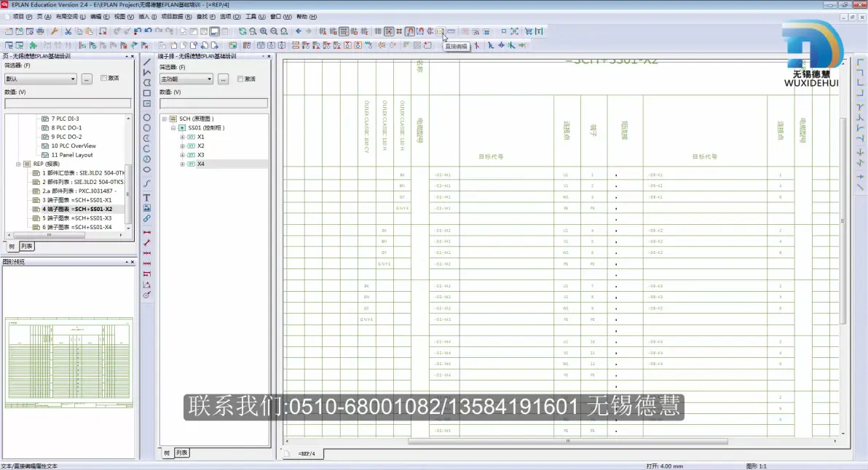This screenshot has width=868, height=470.
Task: Open the 项目 (P) menu
Action: point(22,17)
